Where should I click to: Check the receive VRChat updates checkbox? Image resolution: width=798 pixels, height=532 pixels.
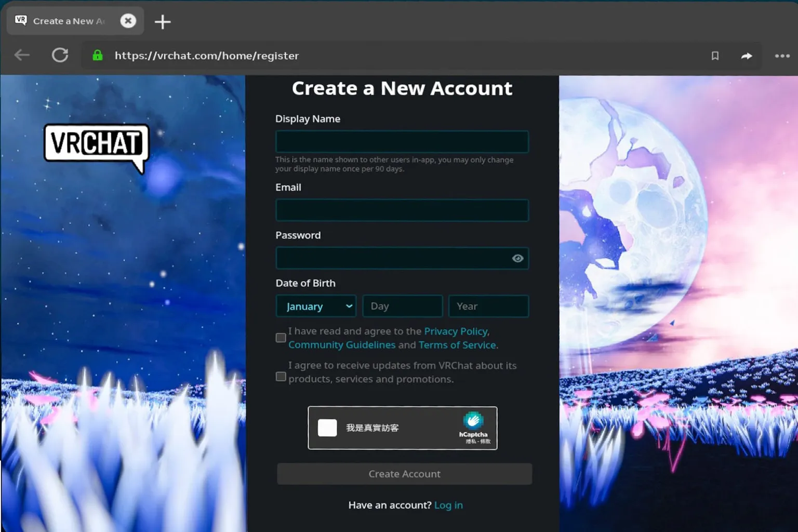coord(281,376)
